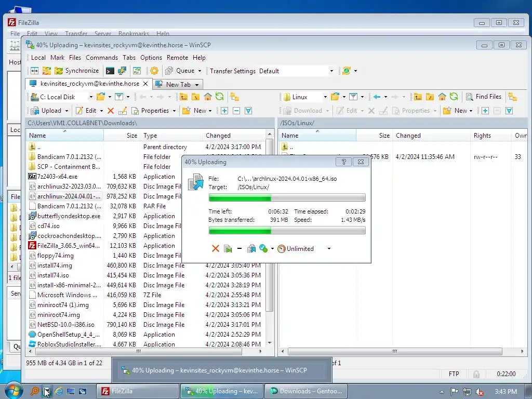The height and width of the screenshot is (399, 532).
Task: Open Preferences gear icon
Action: point(154,71)
